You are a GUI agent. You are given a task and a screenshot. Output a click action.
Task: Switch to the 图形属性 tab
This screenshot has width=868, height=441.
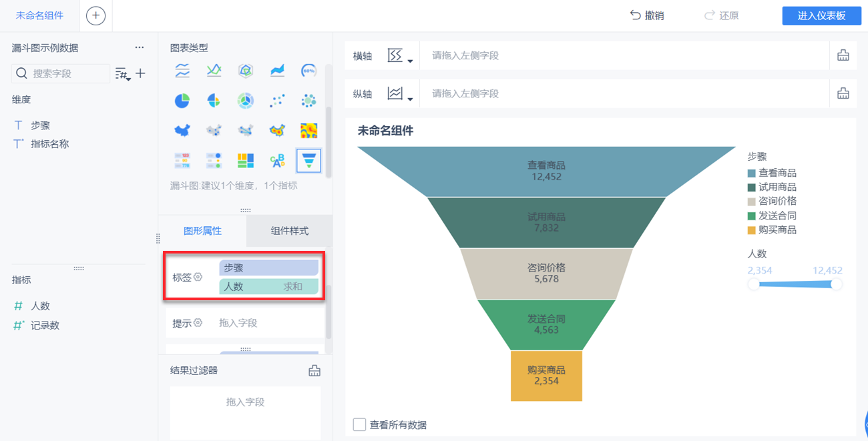tap(202, 231)
